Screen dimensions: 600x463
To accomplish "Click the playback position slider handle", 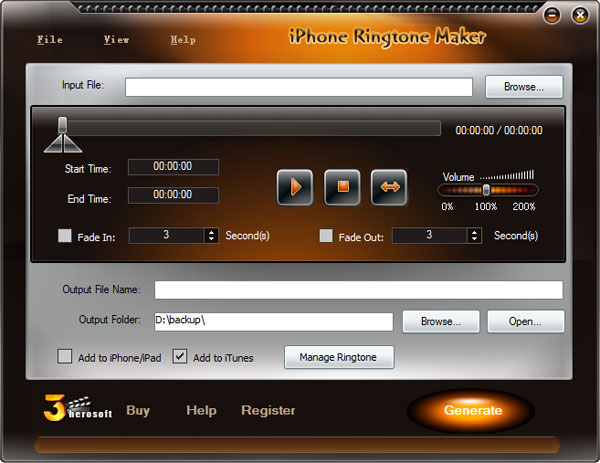I will tap(62, 125).
